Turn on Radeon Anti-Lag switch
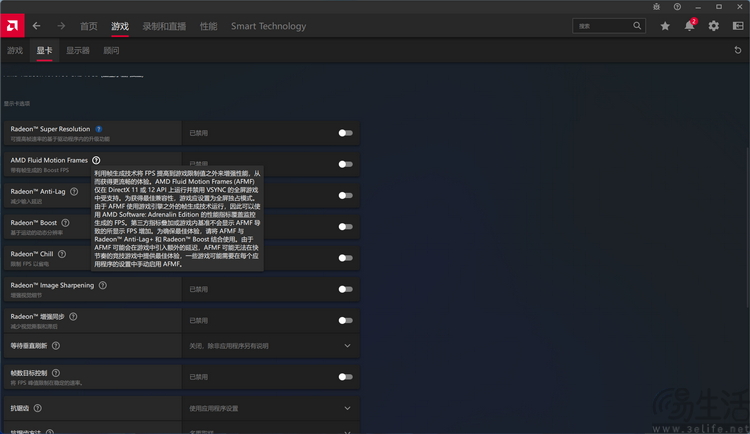 pyautogui.click(x=345, y=195)
